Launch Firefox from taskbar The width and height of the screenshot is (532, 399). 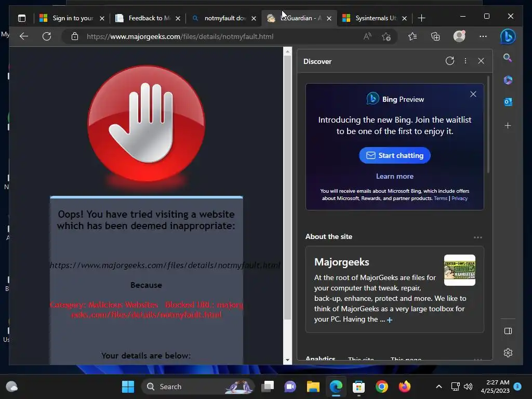click(x=404, y=387)
